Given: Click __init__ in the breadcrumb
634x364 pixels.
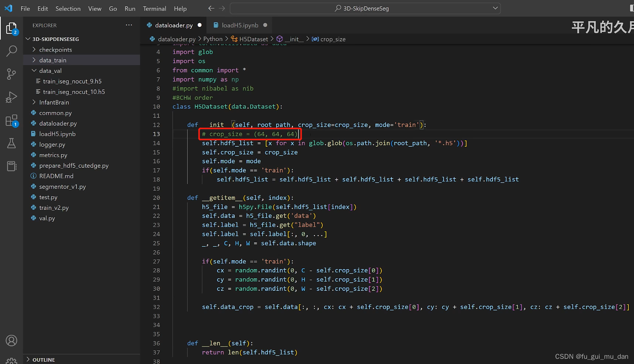Looking at the screenshot, I should coord(294,39).
